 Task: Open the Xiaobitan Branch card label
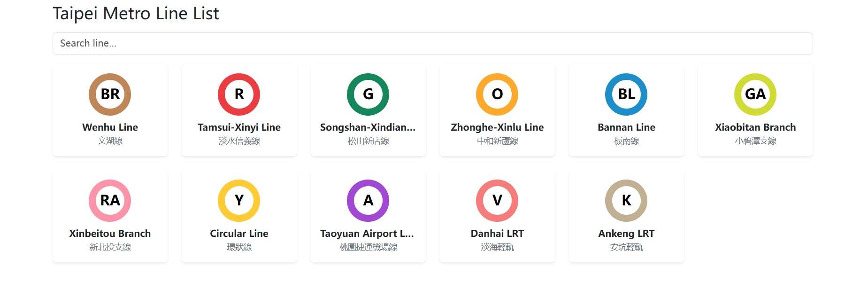[x=755, y=127]
